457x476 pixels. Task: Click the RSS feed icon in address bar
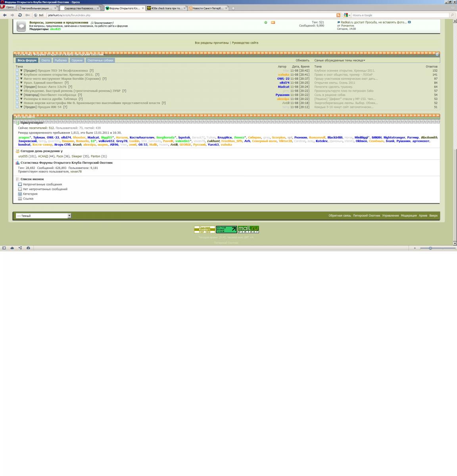(x=338, y=15)
